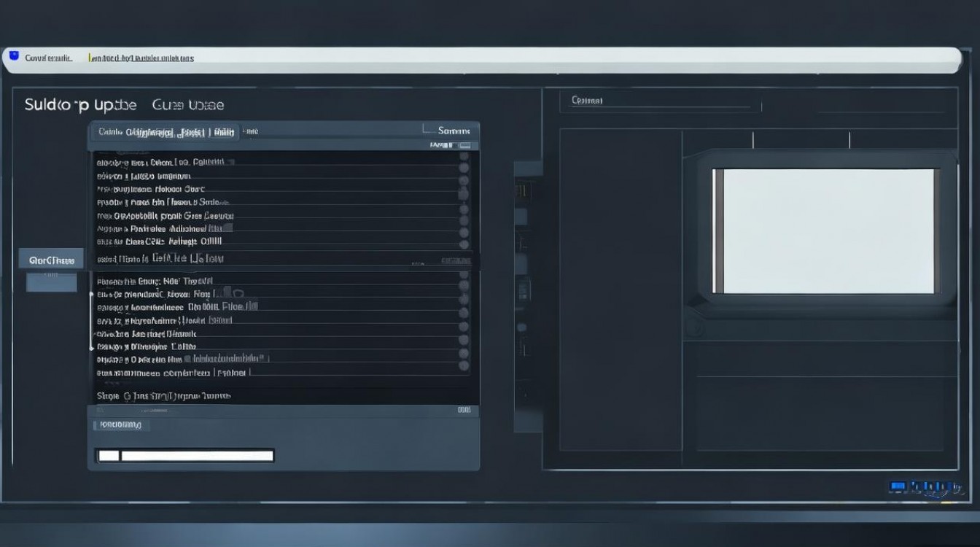Click the icon at far right of list header
Screen dimensions: 980x547
click(x=464, y=144)
